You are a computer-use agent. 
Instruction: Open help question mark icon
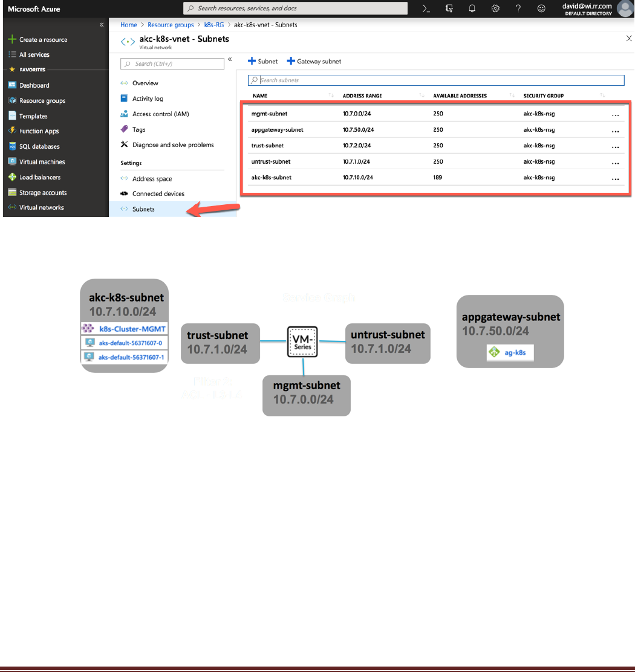[518, 8]
